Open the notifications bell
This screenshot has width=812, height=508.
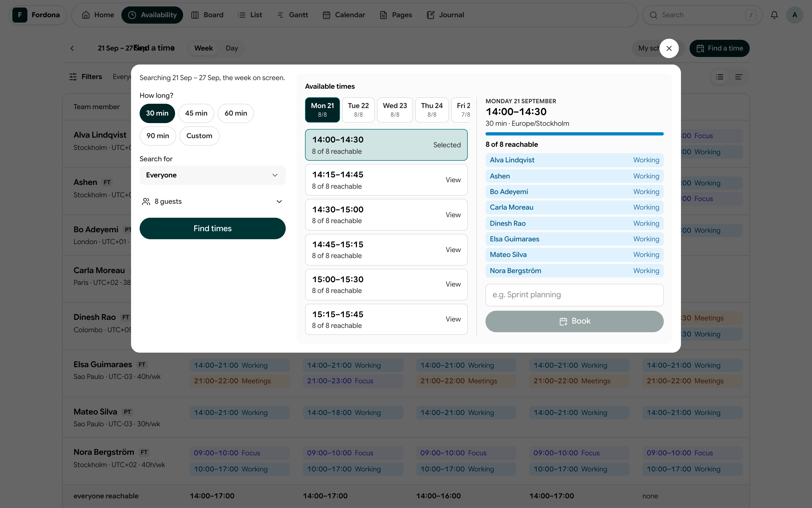[x=774, y=15]
